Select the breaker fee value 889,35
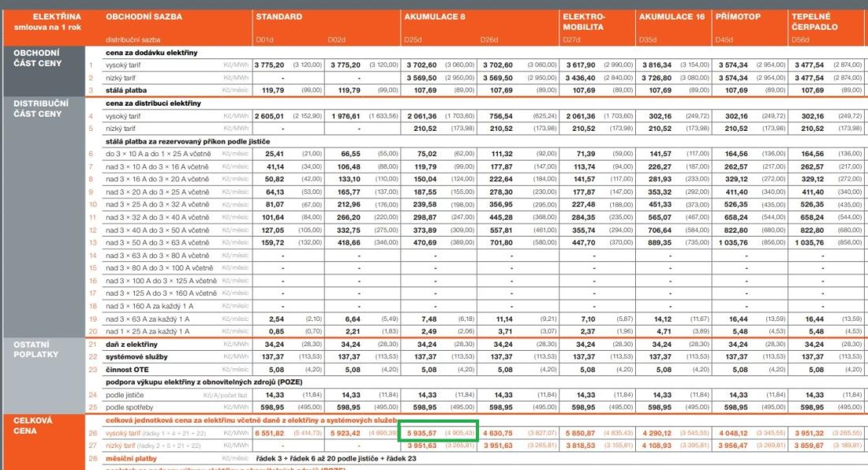Viewport: 868px width, 470px height. [660, 243]
